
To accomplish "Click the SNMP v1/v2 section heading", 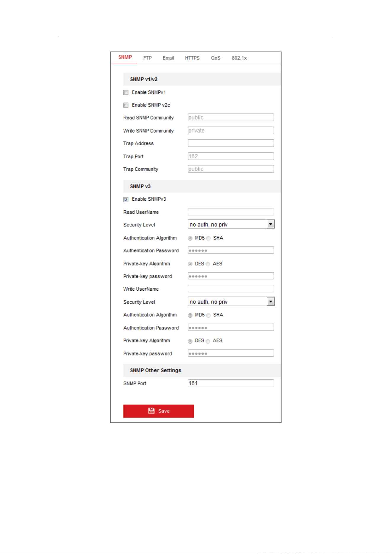I will tap(144, 79).
